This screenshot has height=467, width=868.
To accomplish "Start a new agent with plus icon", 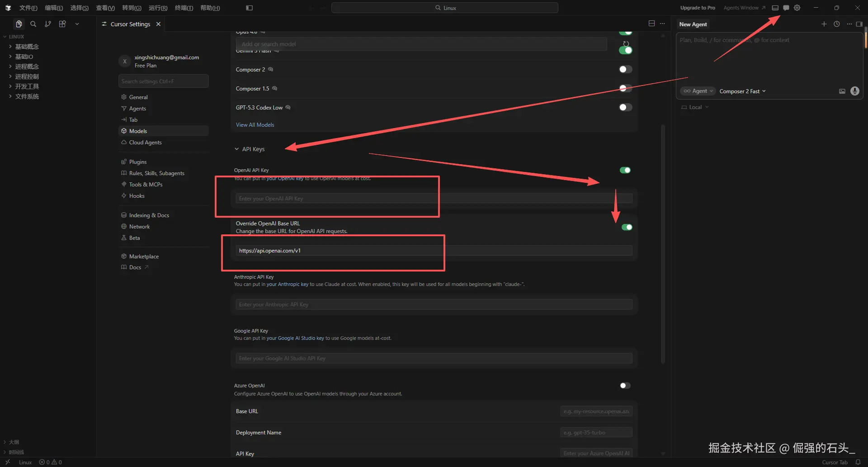I will click(x=824, y=24).
